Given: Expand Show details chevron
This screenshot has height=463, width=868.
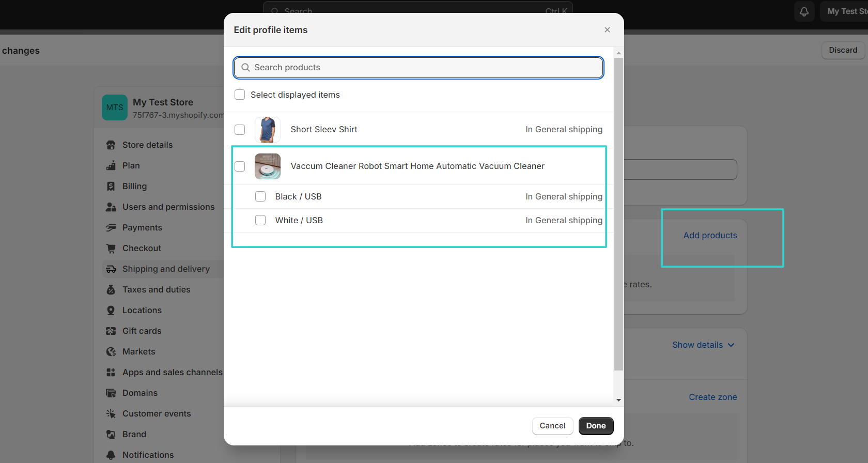Looking at the screenshot, I should pyautogui.click(x=731, y=345).
